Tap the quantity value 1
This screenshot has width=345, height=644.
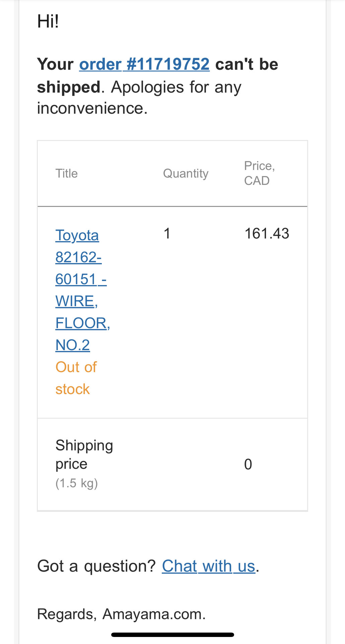tap(167, 233)
